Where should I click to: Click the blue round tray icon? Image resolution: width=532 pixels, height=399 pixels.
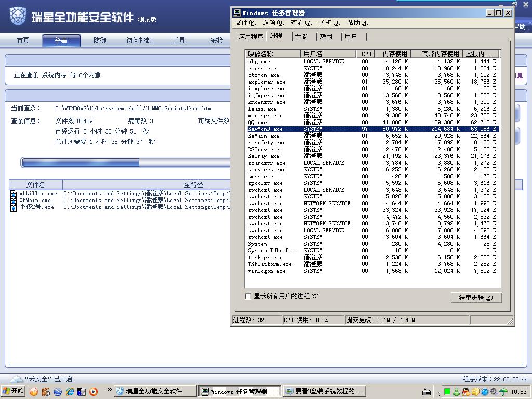[x=484, y=392]
